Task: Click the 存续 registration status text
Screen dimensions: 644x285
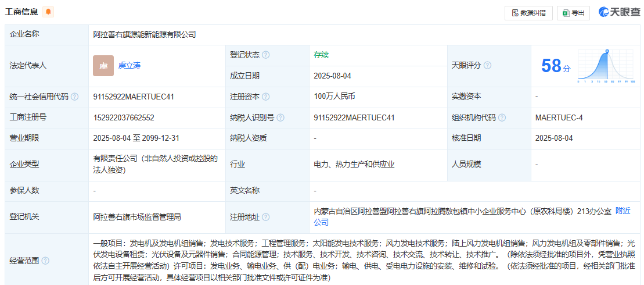Action: (x=321, y=55)
